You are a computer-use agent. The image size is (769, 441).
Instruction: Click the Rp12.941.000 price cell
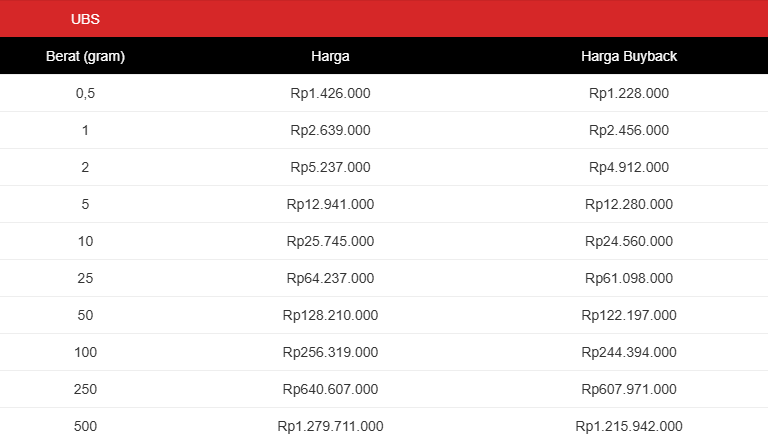click(330, 205)
